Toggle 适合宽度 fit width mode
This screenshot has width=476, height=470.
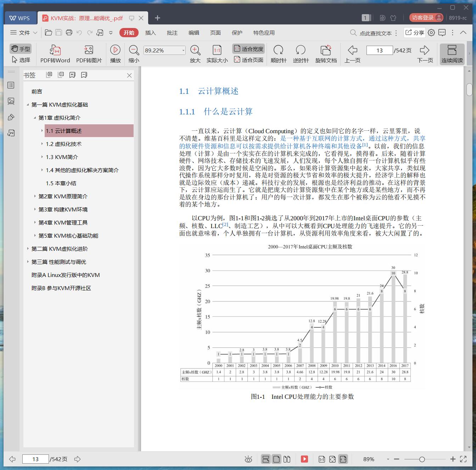coord(248,49)
